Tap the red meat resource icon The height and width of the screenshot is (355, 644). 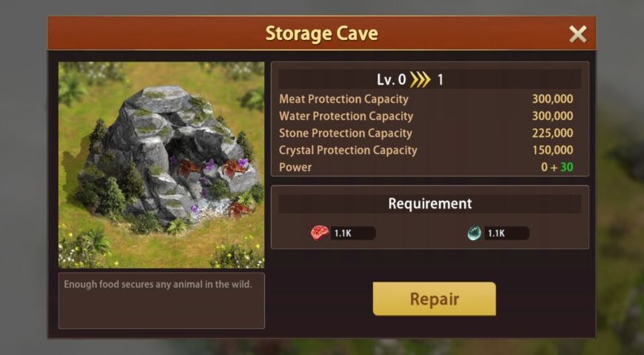coord(320,233)
